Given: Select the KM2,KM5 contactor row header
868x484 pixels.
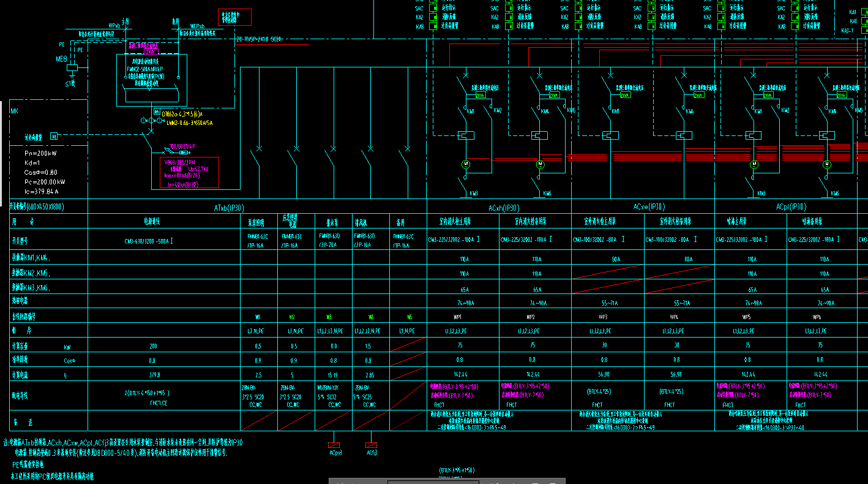Looking at the screenshot, I should (x=30, y=272).
